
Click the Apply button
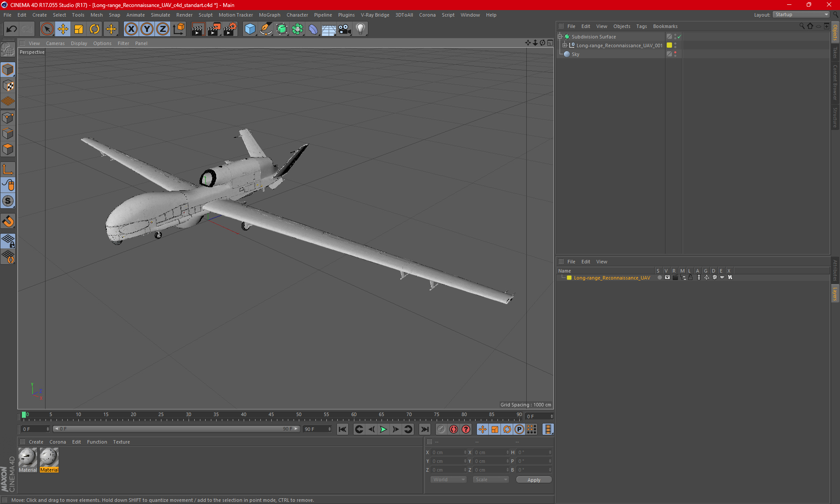(x=534, y=480)
